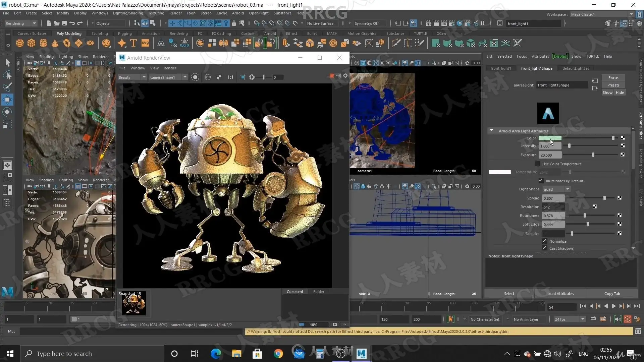This screenshot has height=362, width=644.
Task: Click the Presets button
Action: click(x=613, y=85)
